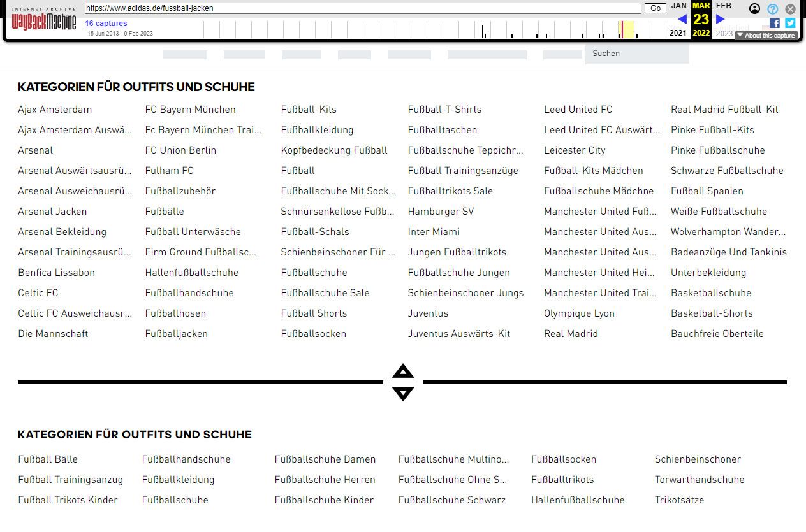The image size is (806, 532).
Task: Click the downward triangle collapse icon
Action: 403,394
